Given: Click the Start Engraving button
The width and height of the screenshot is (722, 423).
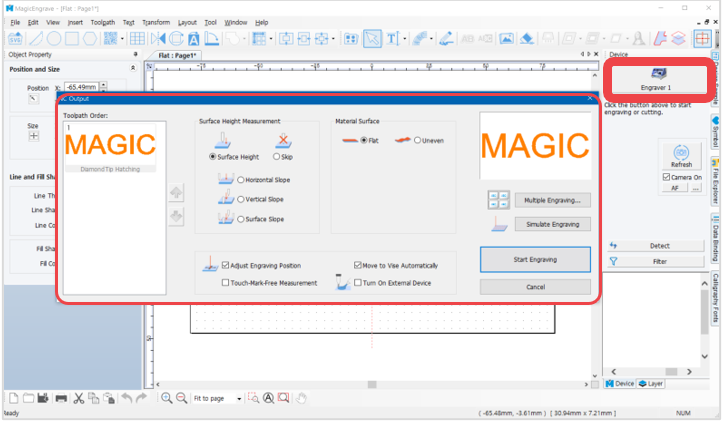Looking at the screenshot, I should 535,260.
